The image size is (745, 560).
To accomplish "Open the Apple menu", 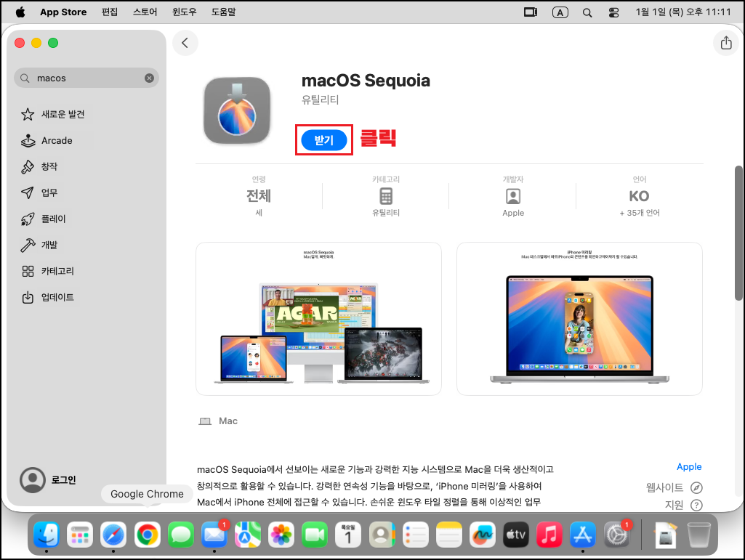I will (x=20, y=12).
